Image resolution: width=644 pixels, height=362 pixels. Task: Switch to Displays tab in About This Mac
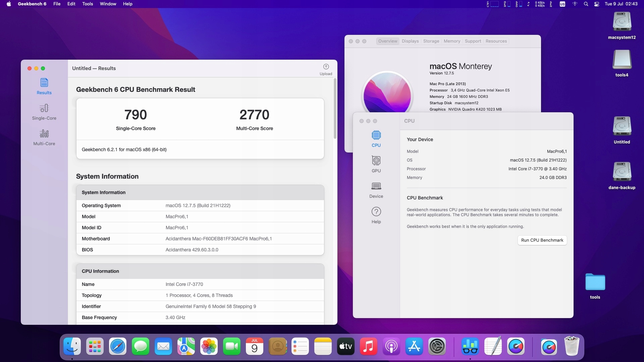(x=410, y=41)
